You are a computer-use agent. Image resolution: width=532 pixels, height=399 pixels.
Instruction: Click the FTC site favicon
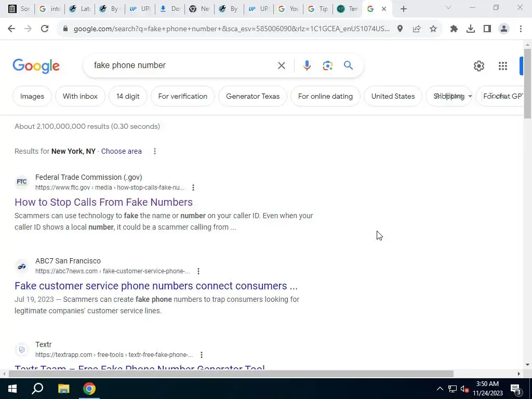pyautogui.click(x=22, y=182)
